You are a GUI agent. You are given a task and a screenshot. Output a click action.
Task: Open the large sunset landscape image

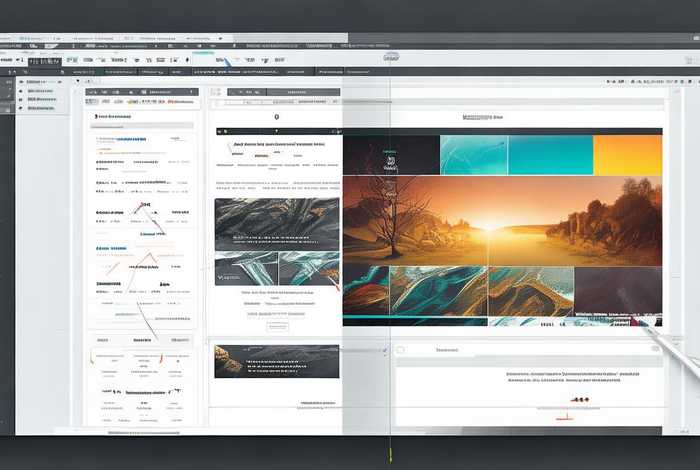tap(500, 220)
